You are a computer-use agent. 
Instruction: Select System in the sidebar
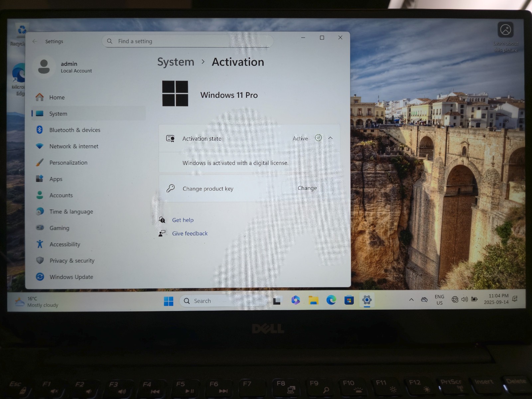89,114
